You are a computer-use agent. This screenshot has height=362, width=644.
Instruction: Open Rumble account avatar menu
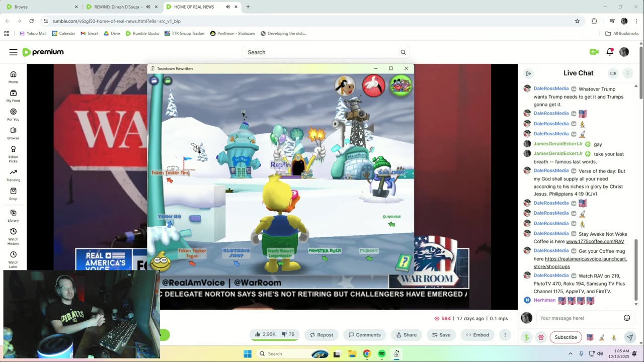[624, 52]
